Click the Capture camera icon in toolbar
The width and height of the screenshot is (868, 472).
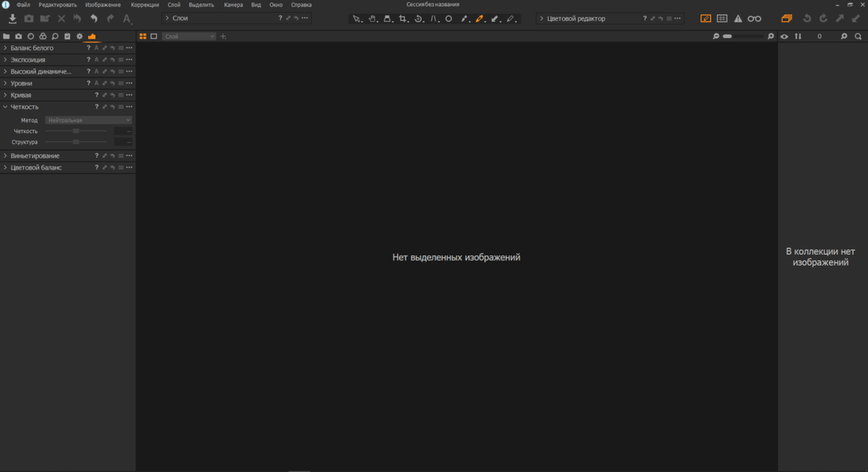tap(29, 18)
